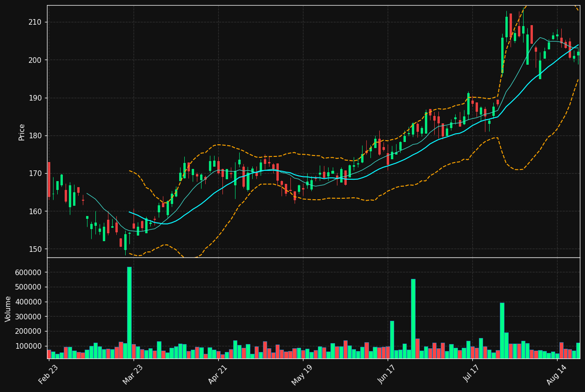Select the Volume axis title
Screen dimensions: 585x392
coord(8,308)
